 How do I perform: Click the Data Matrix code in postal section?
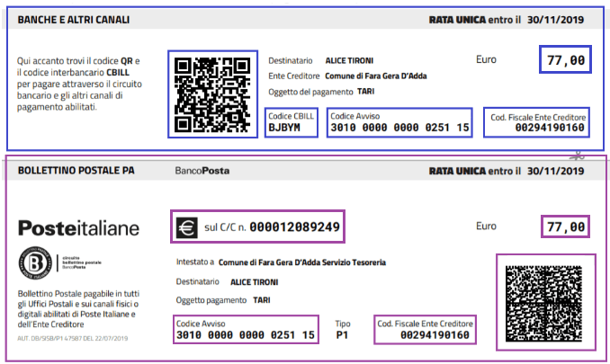pos(543,304)
